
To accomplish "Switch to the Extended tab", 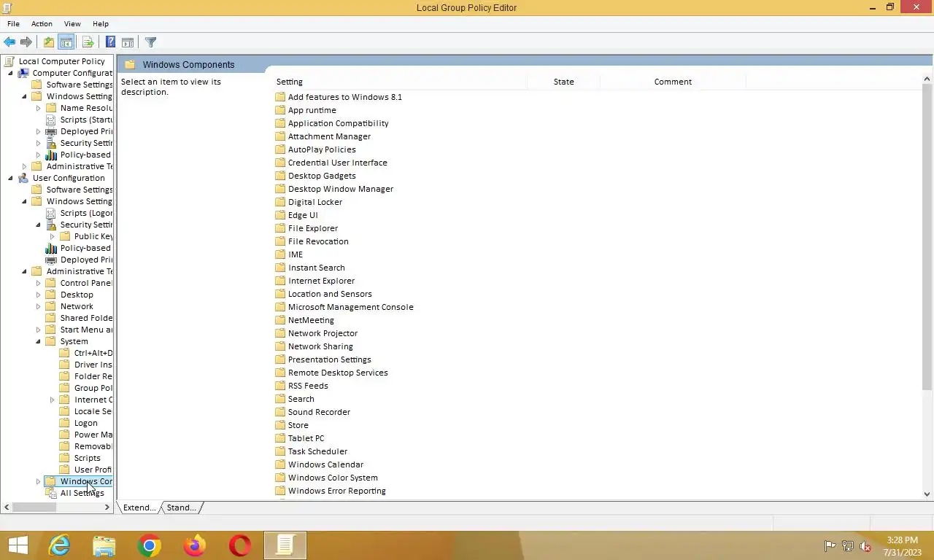I will coord(139,507).
